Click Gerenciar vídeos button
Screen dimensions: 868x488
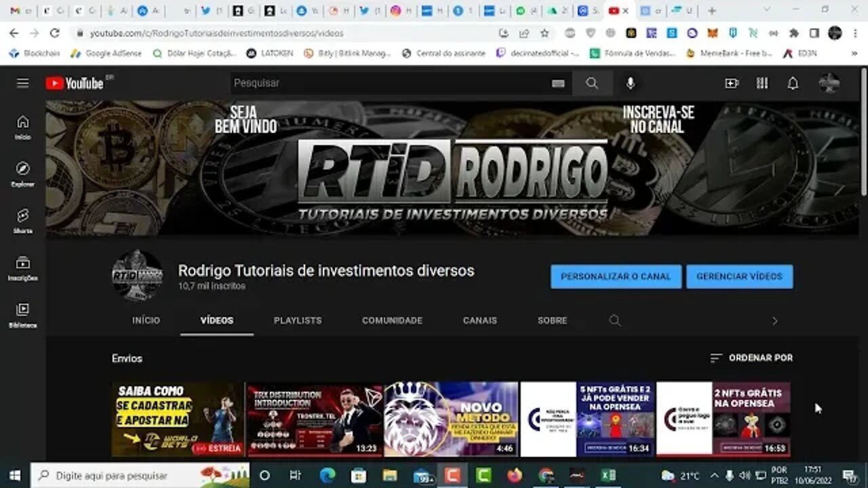[x=739, y=277]
